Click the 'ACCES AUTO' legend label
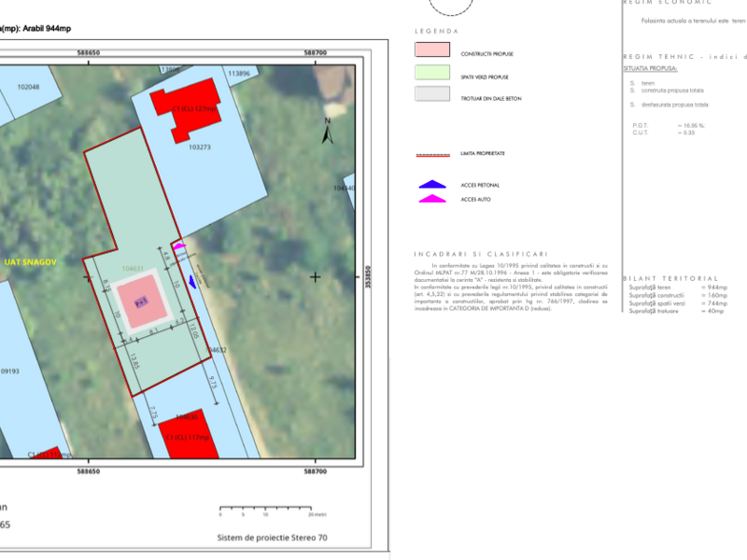Image resolution: width=747 pixels, height=560 pixels. (475, 200)
